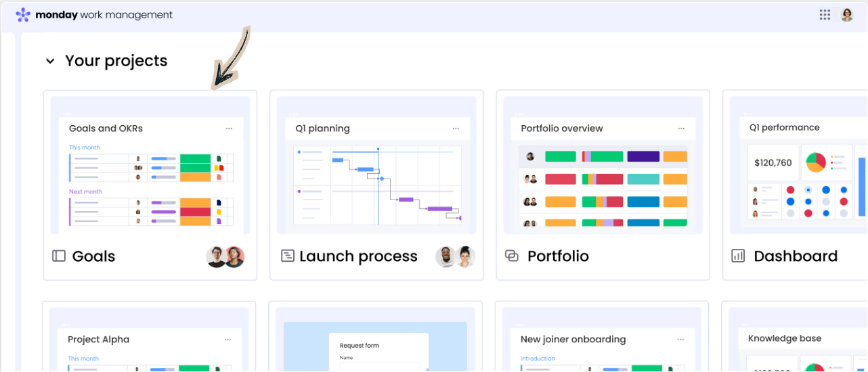
Task: Click the Dashboard chart icon
Action: [738, 256]
